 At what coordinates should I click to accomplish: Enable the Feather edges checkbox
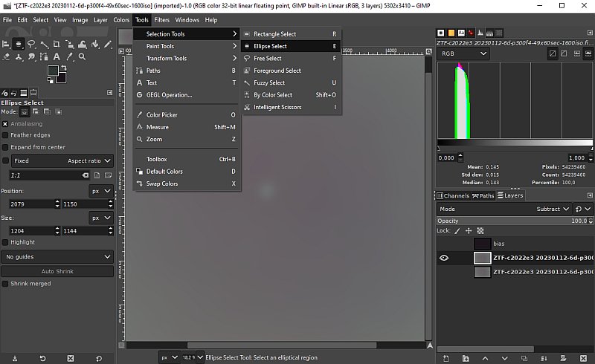tap(5, 135)
